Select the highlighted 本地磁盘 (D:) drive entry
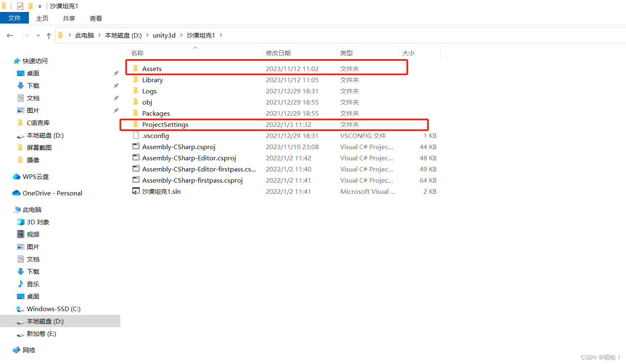626x364 pixels. point(60,321)
